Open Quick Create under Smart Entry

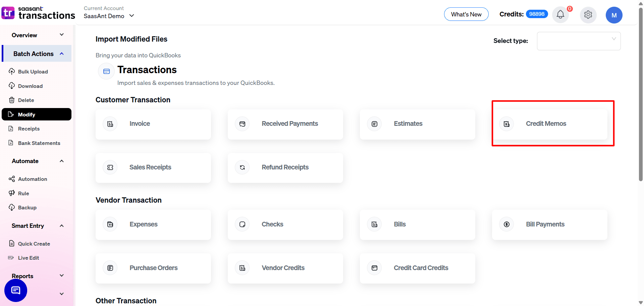34,244
